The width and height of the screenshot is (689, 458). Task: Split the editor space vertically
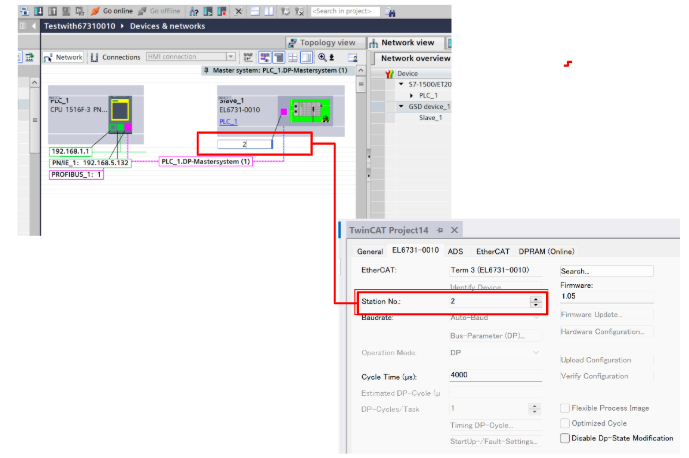click(268, 11)
